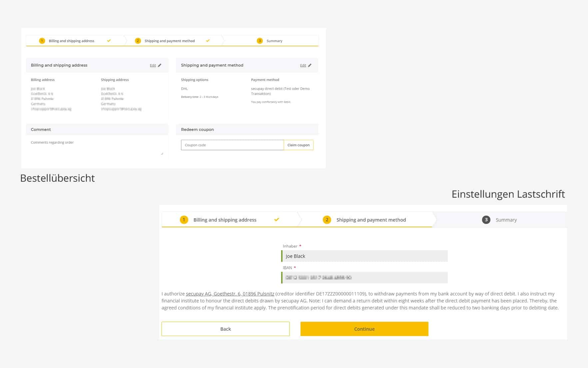The width and height of the screenshot is (588, 368).
Task: Focus the Coupon code input field
Action: (x=232, y=145)
